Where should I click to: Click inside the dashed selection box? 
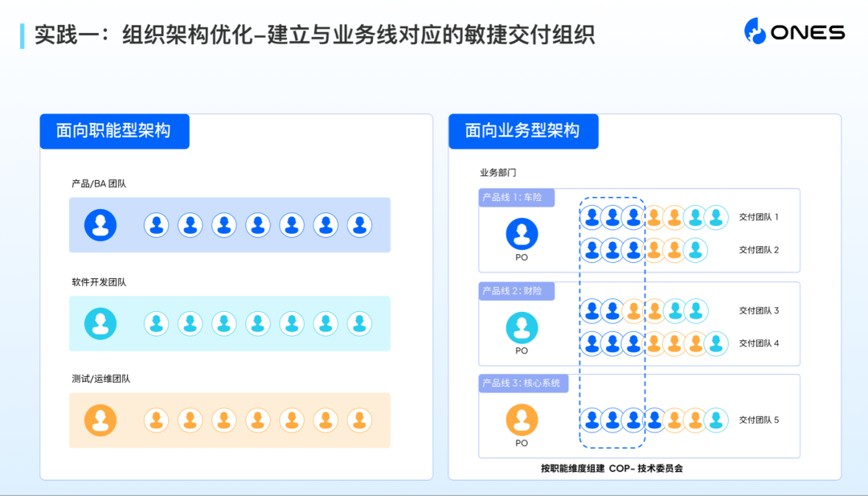pyautogui.click(x=612, y=322)
